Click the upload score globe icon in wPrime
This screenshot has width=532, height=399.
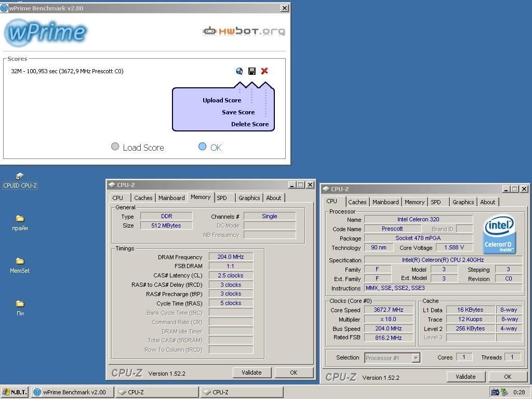pos(240,71)
